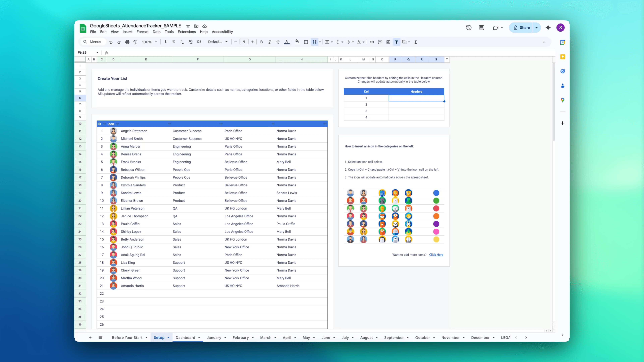This screenshot has width=644, height=362.
Task: Select the paint format tool
Action: coord(135,42)
